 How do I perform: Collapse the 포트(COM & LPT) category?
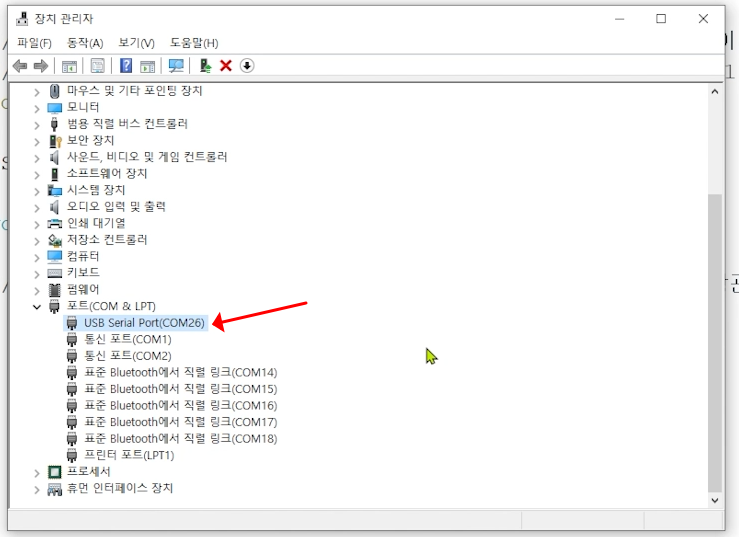[x=37, y=307]
